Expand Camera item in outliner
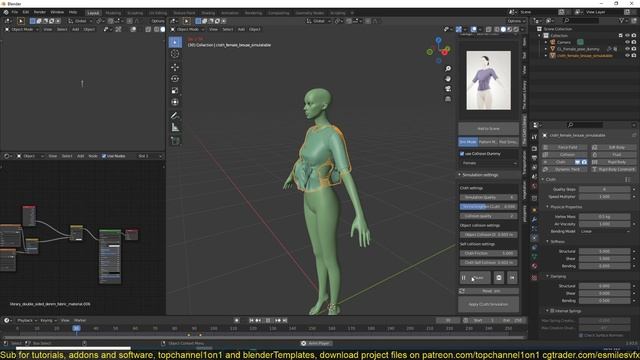The width and height of the screenshot is (640, 360). click(x=546, y=42)
